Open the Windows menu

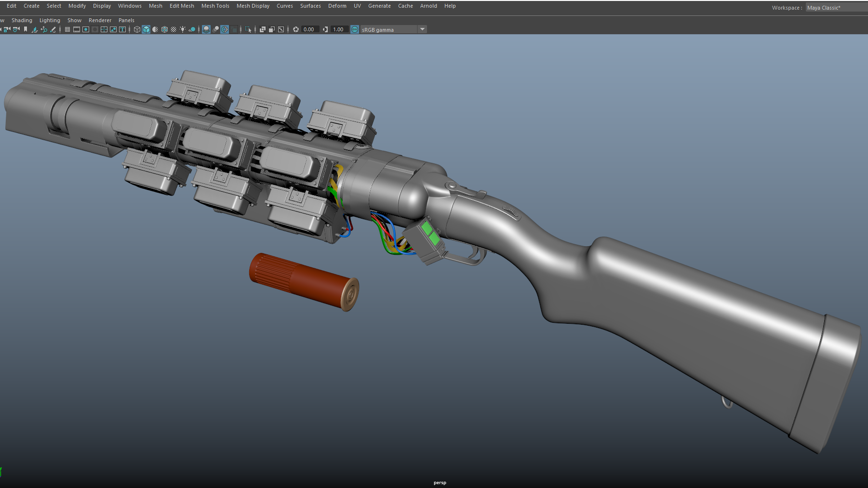(130, 6)
